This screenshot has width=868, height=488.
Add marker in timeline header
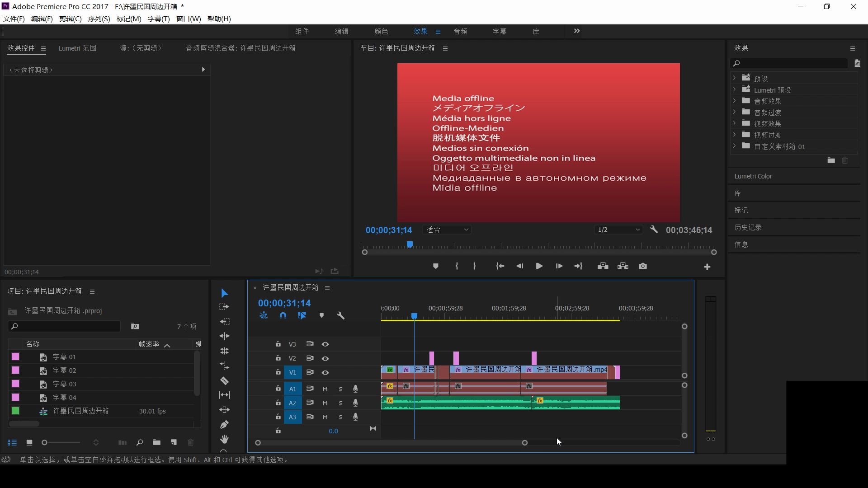[321, 316]
